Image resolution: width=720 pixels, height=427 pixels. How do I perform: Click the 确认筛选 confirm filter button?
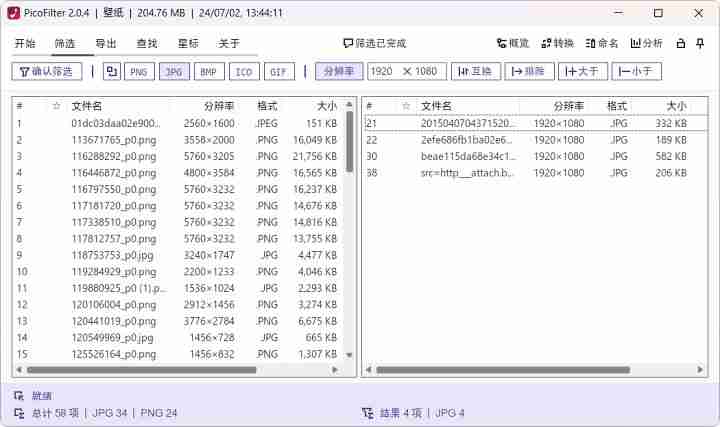(47, 72)
